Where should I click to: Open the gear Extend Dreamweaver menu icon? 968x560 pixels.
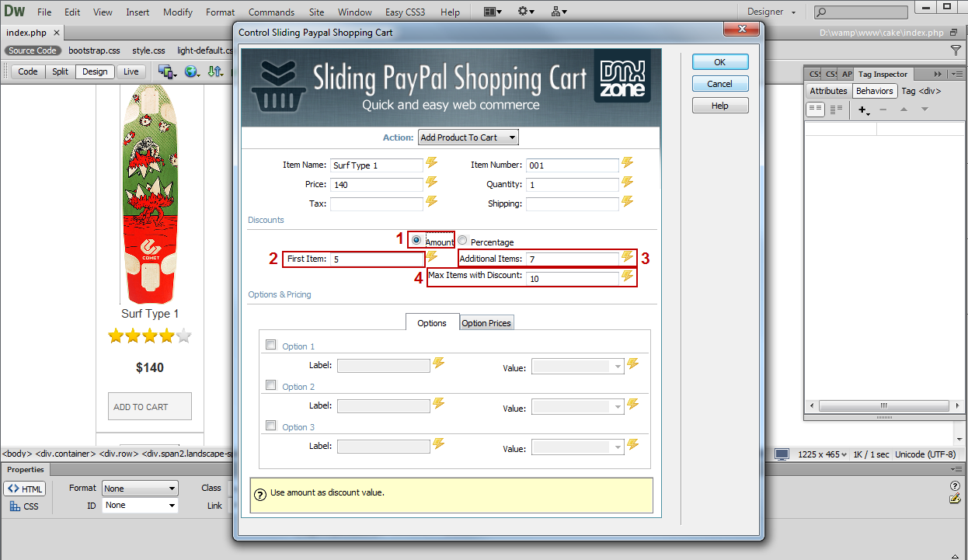coord(527,12)
